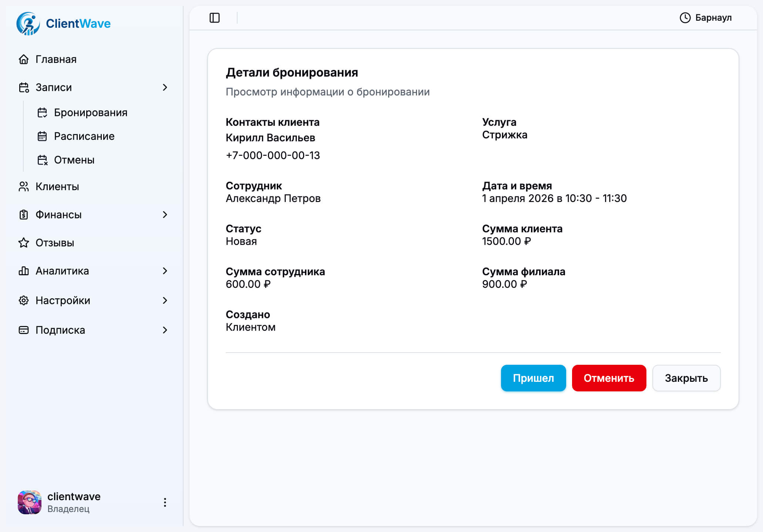763x532 pixels.
Task: Select Записи in the sidebar menu
Action: 53,87
